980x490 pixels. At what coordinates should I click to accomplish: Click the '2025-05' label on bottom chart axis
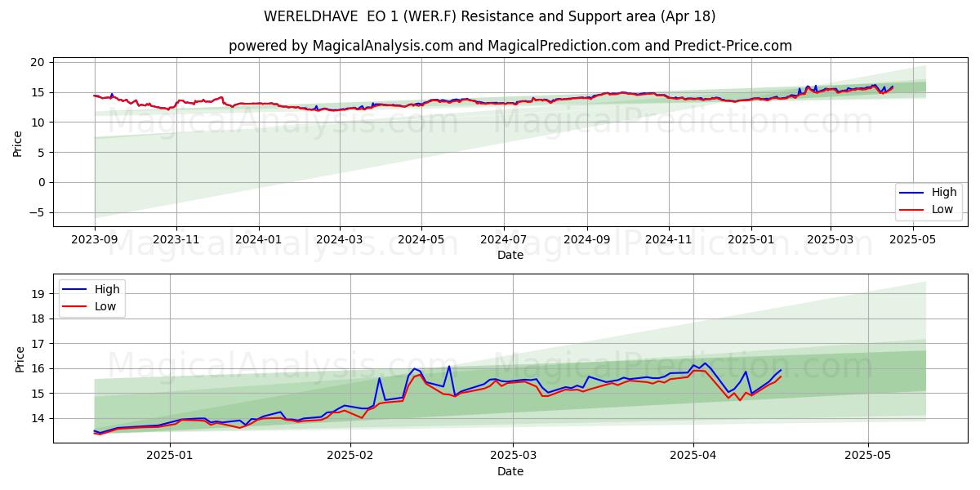click(x=868, y=457)
